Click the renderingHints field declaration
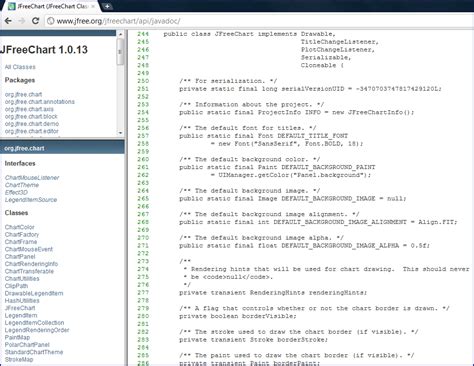Image resolution: width=474 pixels, height=366 pixels. point(273,293)
